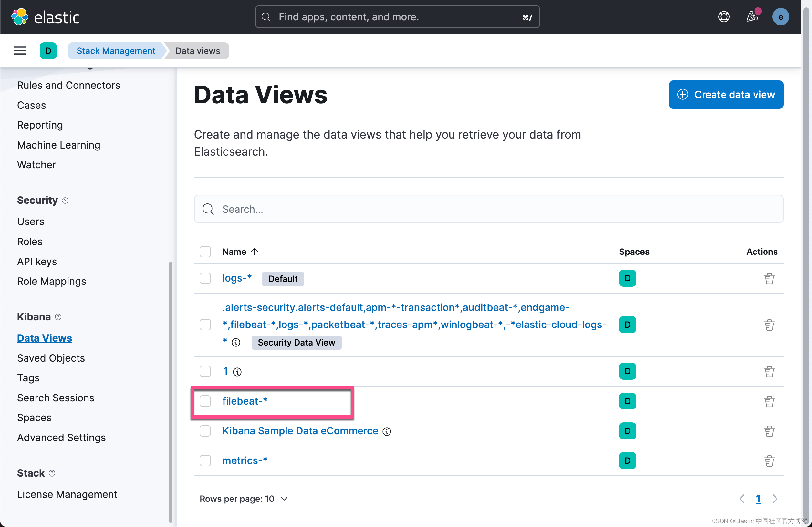
Task: Open the hamburger navigation menu
Action: 20,51
